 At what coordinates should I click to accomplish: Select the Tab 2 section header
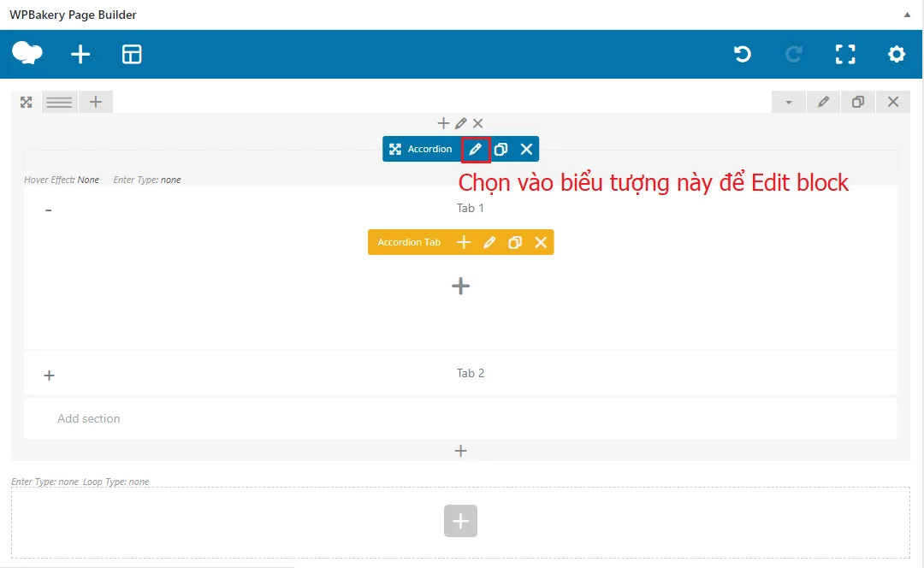[x=470, y=373]
